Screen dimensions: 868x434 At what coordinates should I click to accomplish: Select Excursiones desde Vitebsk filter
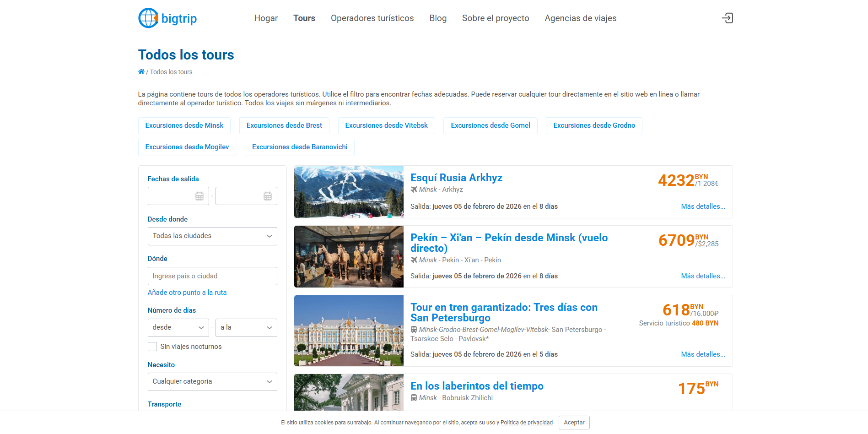pyautogui.click(x=386, y=125)
